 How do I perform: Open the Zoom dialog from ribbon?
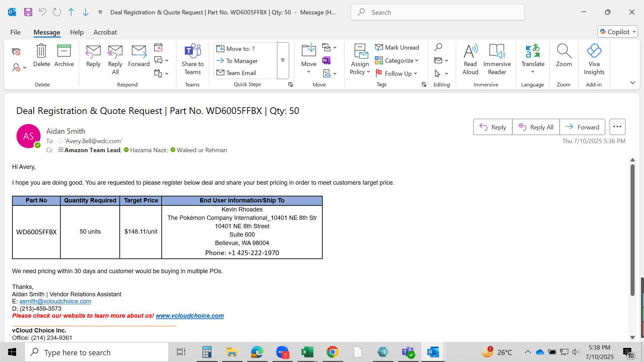click(x=564, y=56)
